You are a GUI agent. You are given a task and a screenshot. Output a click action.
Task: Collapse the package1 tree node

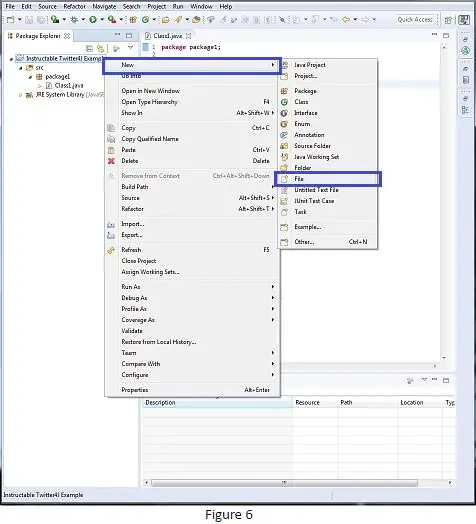coord(30,77)
